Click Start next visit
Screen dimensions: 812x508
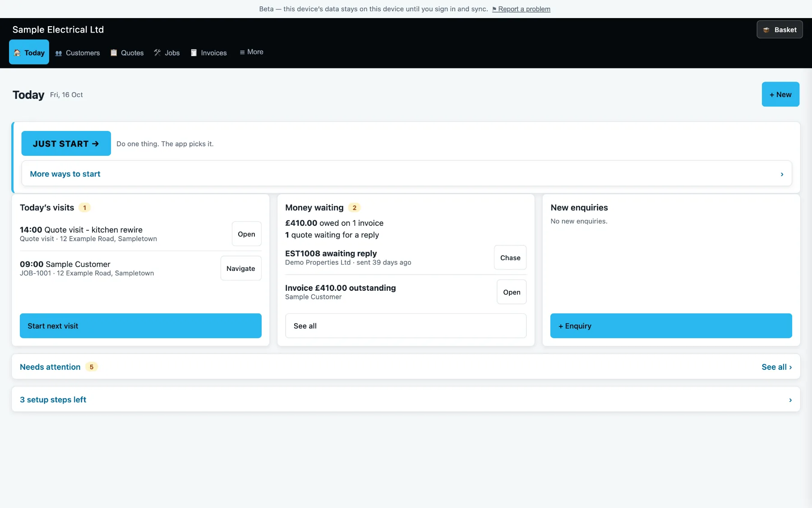point(141,326)
